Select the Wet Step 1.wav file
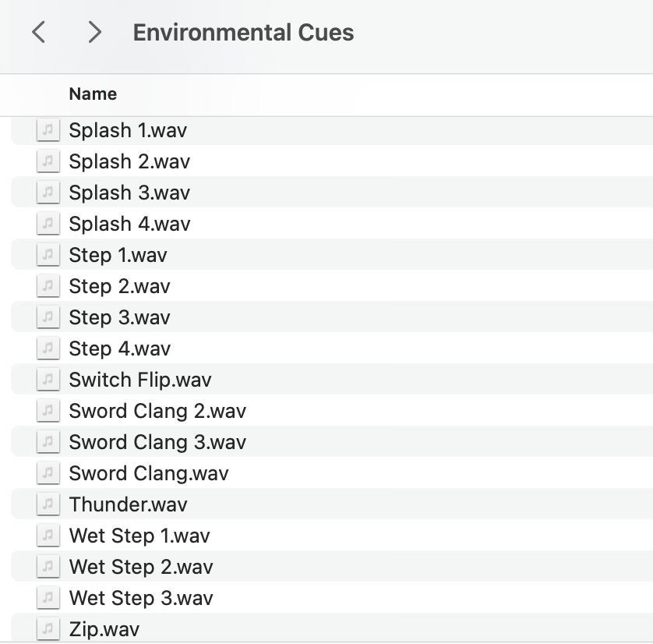 [x=332, y=536]
